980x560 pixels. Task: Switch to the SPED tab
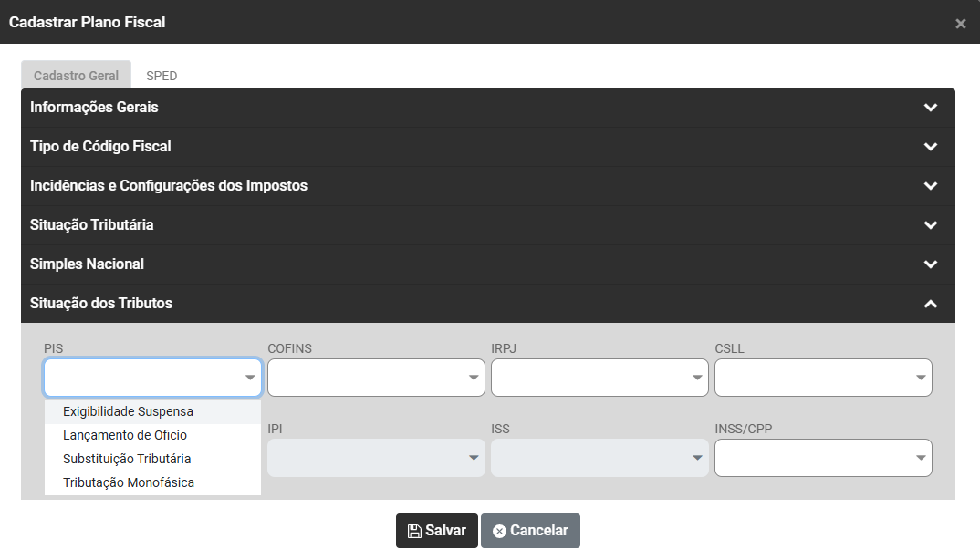162,76
